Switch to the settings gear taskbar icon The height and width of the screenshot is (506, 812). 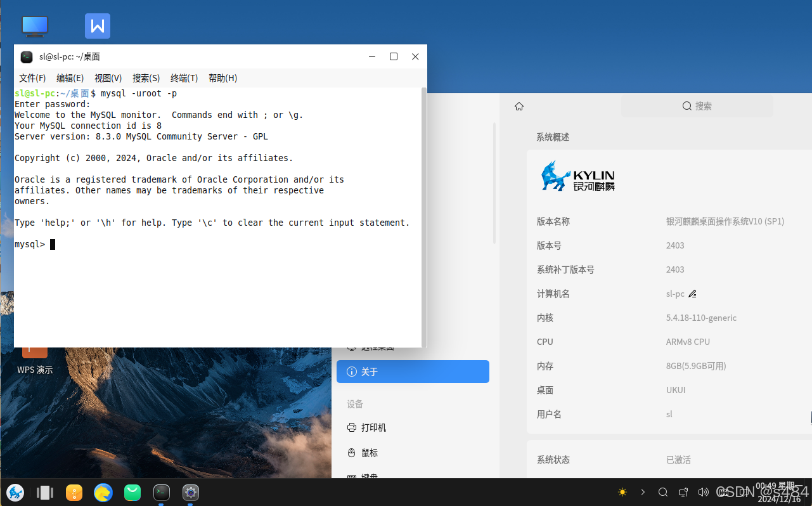coord(191,492)
